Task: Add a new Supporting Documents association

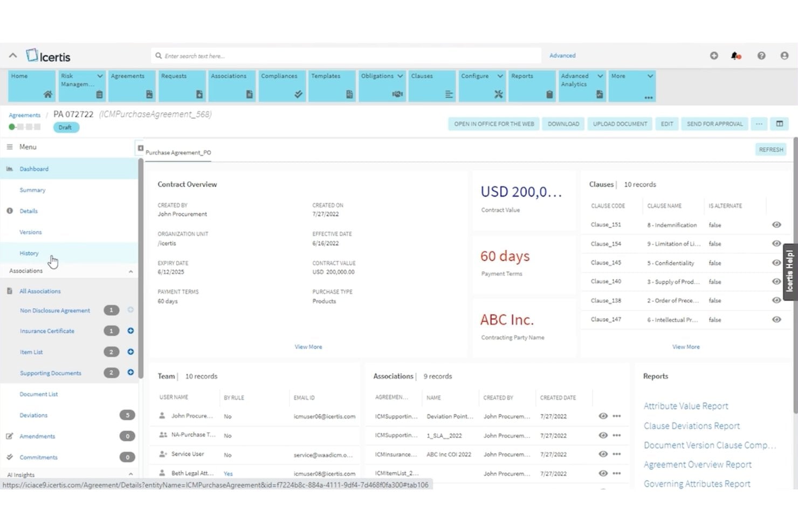Action: point(130,372)
